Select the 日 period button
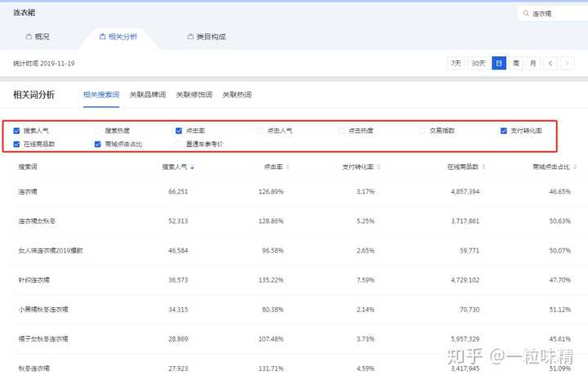588x380 pixels. coord(499,63)
